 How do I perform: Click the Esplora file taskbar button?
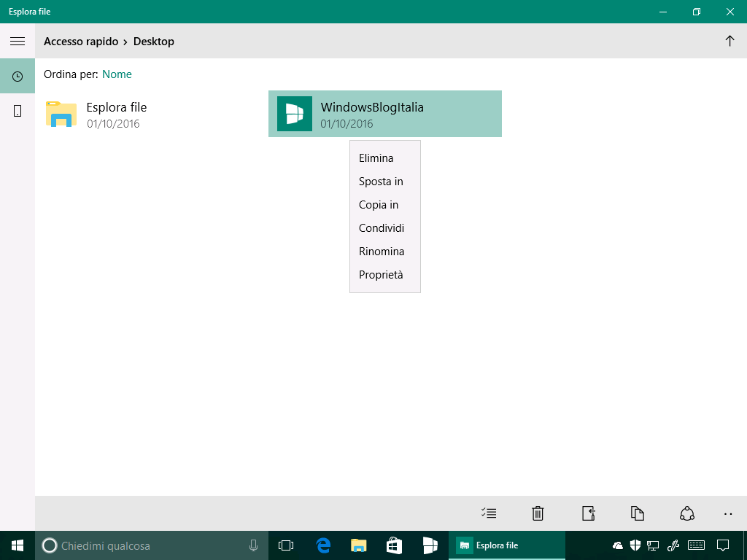click(x=507, y=545)
